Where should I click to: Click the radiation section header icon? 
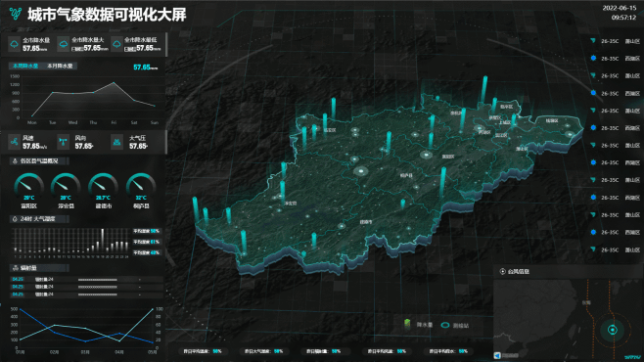click(x=16, y=268)
